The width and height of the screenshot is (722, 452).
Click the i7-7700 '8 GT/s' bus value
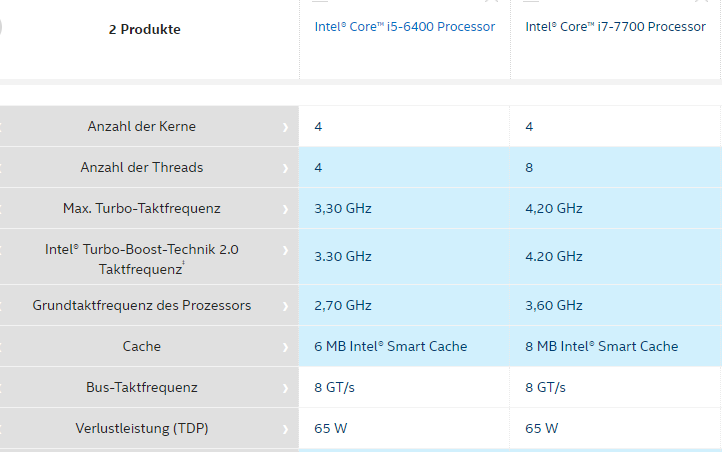click(545, 388)
